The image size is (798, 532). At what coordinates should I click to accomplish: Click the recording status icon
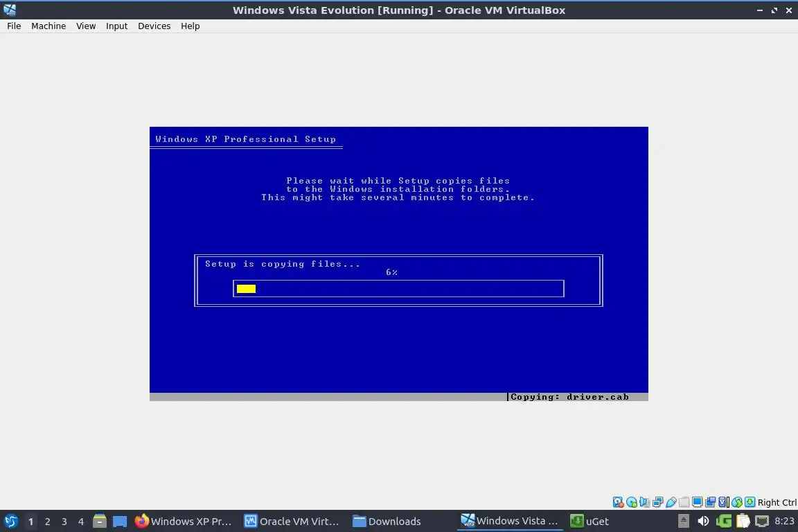(711, 502)
